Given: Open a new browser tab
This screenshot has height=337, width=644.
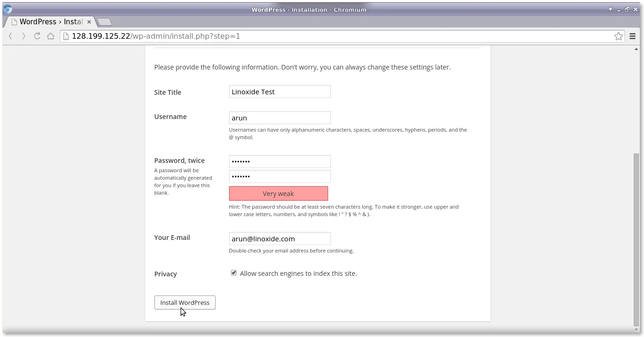Looking at the screenshot, I should [x=104, y=21].
